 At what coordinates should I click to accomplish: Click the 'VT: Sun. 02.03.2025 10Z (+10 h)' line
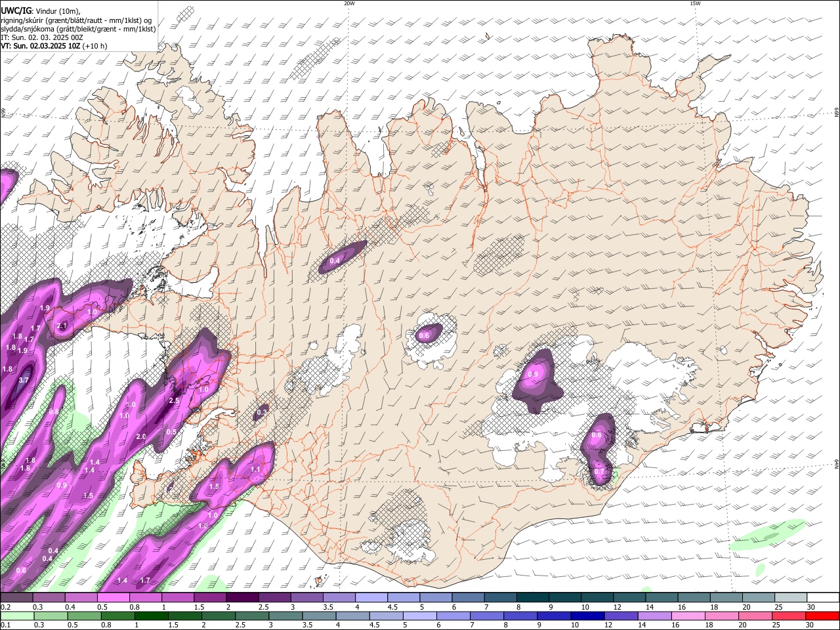click(54, 47)
